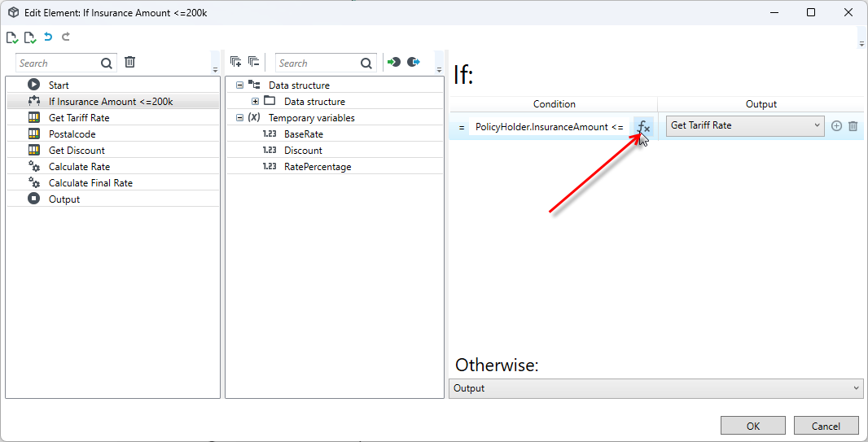868x442 pixels.
Task: Click the package icon in the title bar
Action: pyautogui.click(x=13, y=12)
